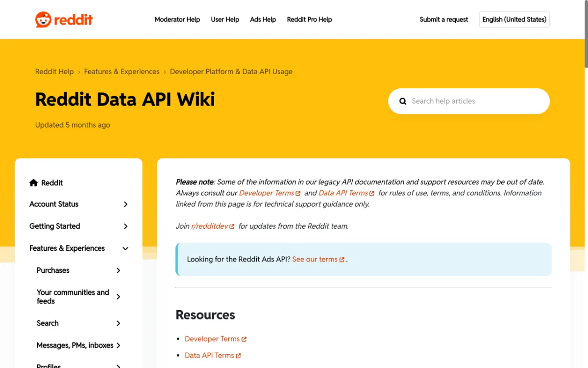Image resolution: width=588 pixels, height=368 pixels.
Task: Go to Developer Platform & Data API Usage breadcrumb
Action: [x=231, y=72]
